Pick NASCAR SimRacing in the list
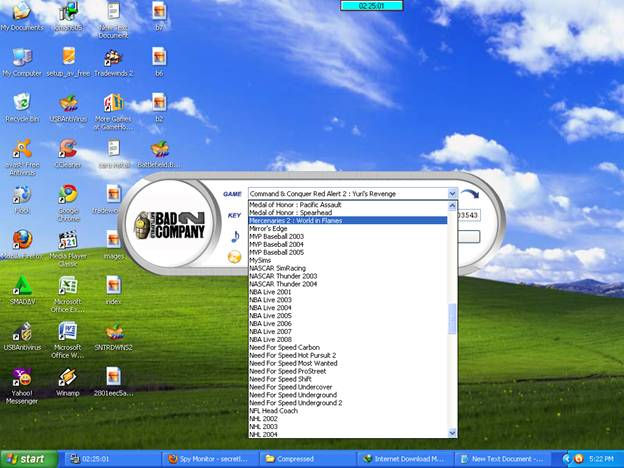This screenshot has height=468, width=624. [348, 268]
